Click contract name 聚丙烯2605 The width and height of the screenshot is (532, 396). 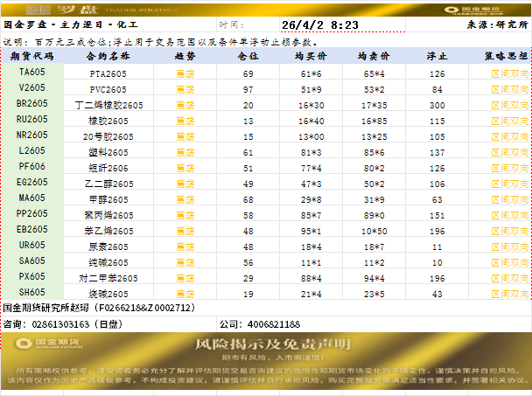click(108, 215)
